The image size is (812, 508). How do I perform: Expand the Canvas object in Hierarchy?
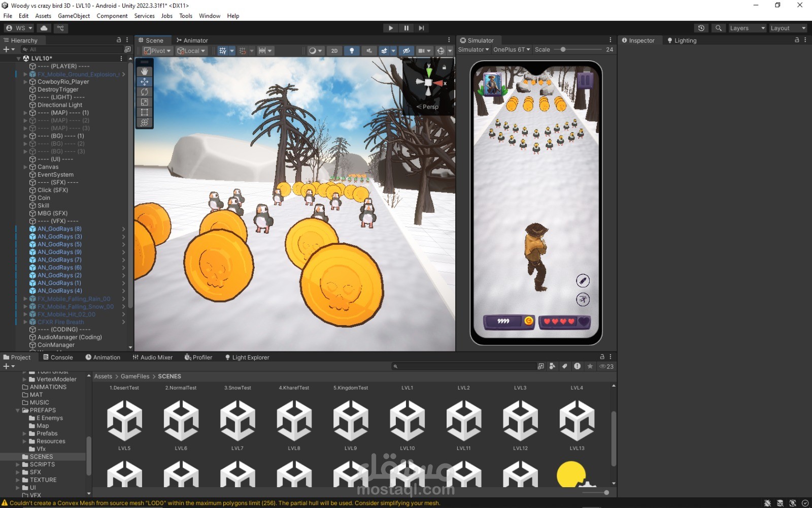pyautogui.click(x=25, y=167)
